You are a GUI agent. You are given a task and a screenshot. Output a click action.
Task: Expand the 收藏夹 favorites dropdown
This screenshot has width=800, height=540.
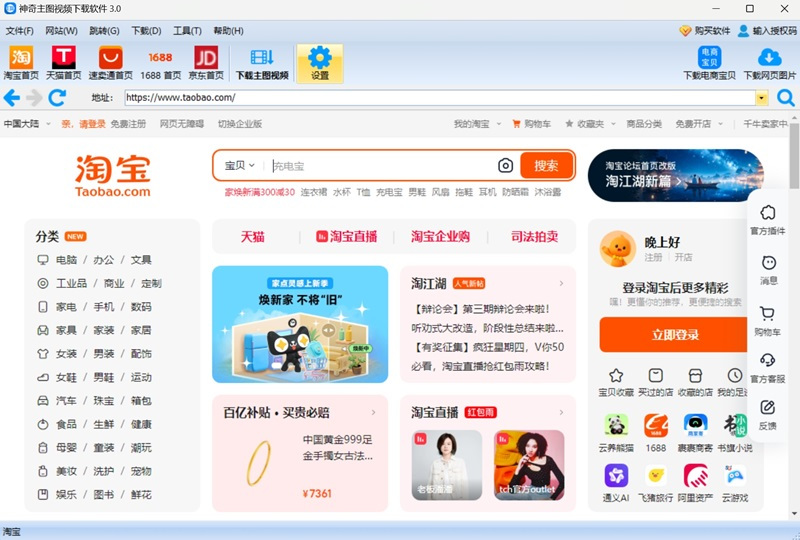(x=613, y=124)
